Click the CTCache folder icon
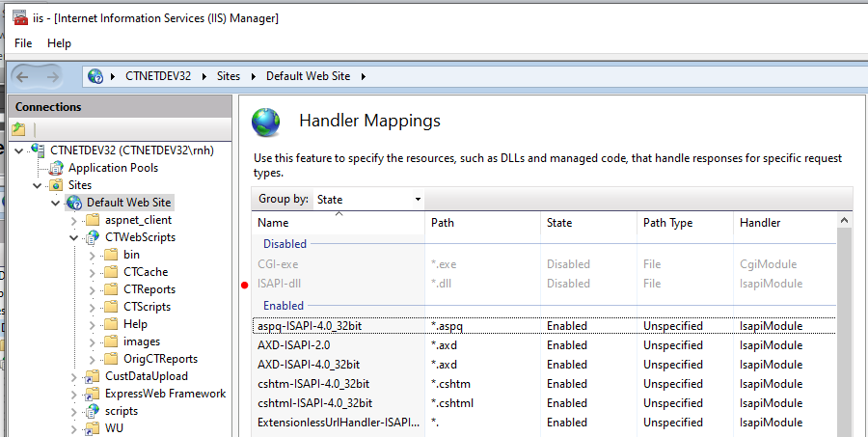This screenshot has height=437, width=868. [x=111, y=272]
